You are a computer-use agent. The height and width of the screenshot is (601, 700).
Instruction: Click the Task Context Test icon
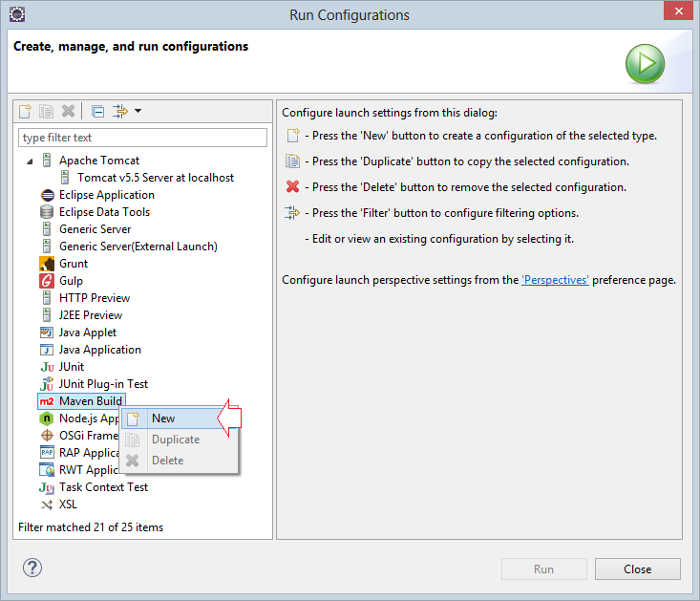click(47, 487)
